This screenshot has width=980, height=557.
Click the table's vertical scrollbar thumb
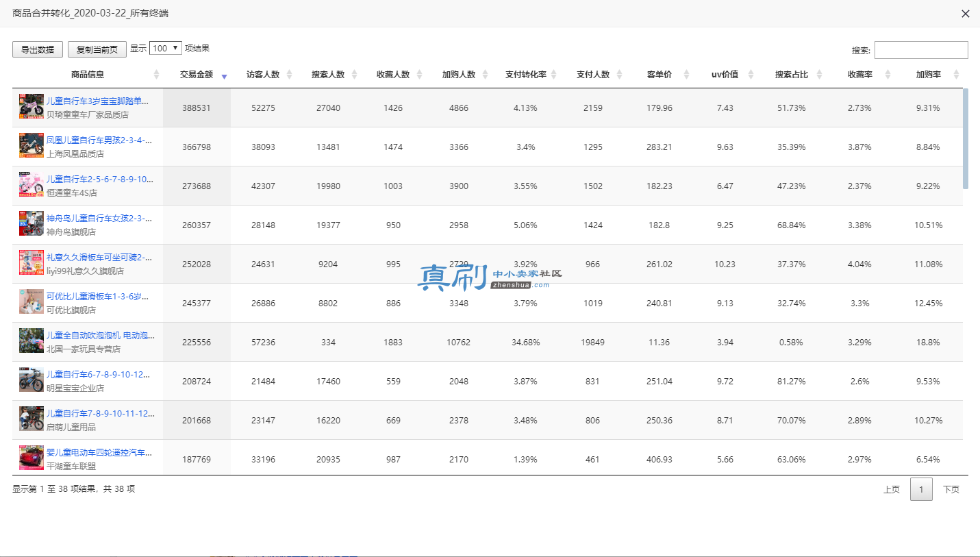[x=966, y=138]
